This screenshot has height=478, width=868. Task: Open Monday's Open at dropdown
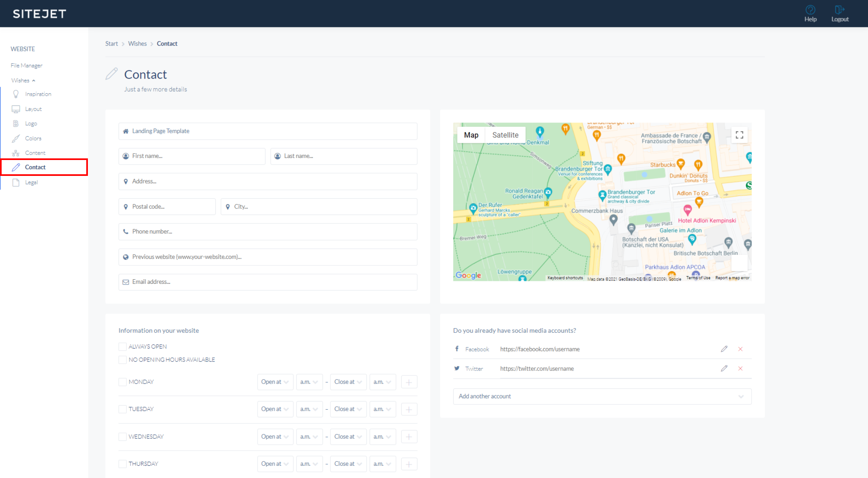(275, 382)
